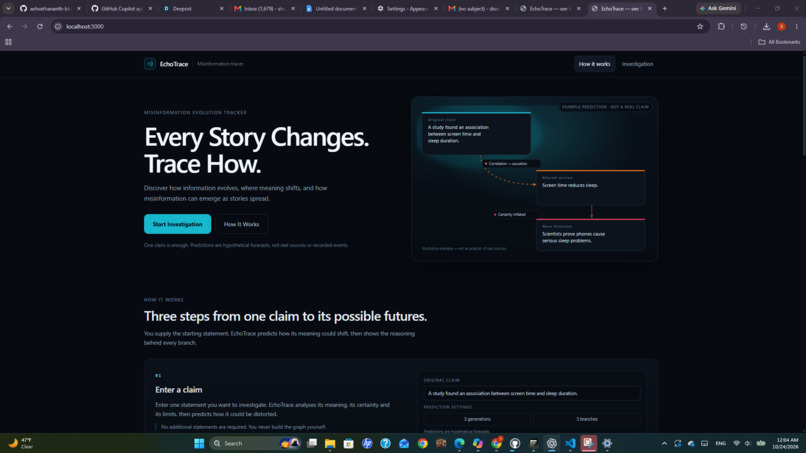The height and width of the screenshot is (453, 806).
Task: Open Copilot app from taskbar
Action: 478,443
